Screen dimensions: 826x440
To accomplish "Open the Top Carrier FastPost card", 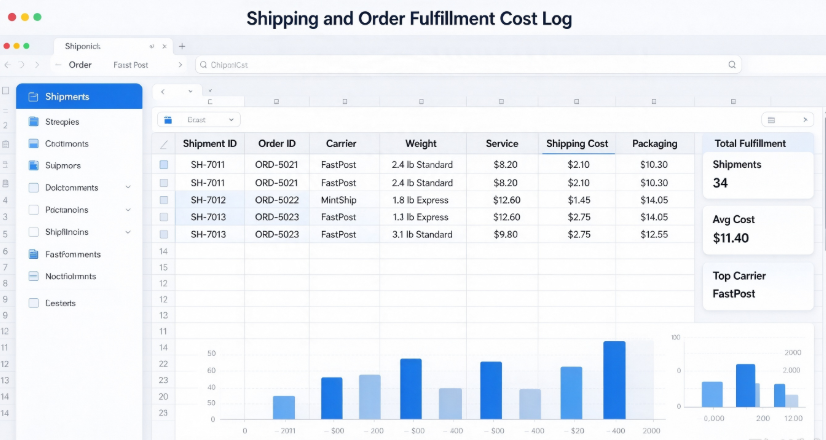I will point(759,286).
